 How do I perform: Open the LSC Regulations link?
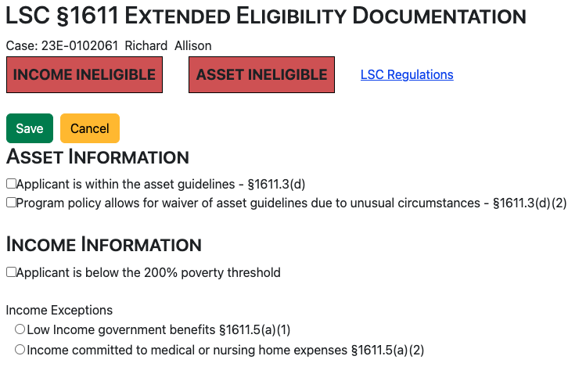(x=407, y=75)
